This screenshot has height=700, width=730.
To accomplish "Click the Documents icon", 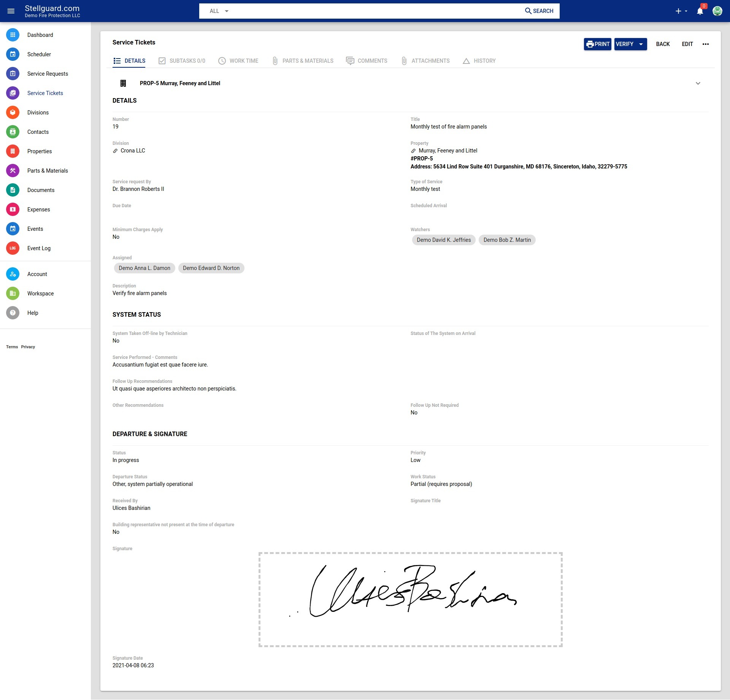I will (13, 190).
